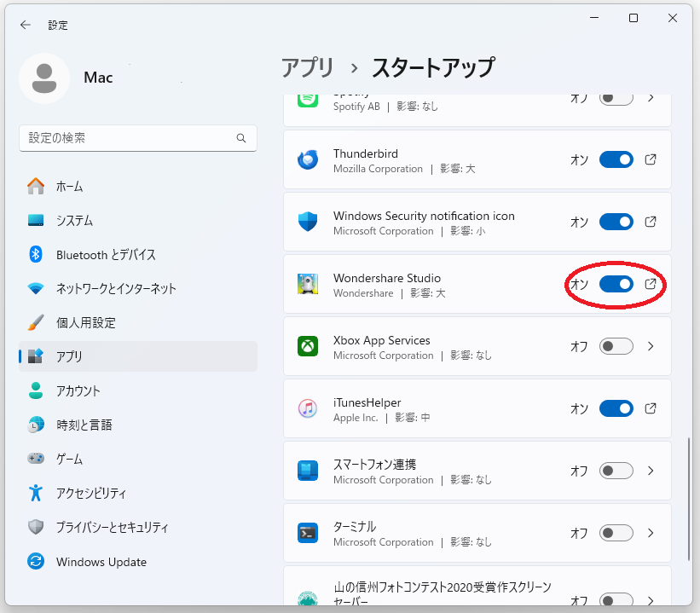Click the Wondershare Studio name text

[386, 278]
